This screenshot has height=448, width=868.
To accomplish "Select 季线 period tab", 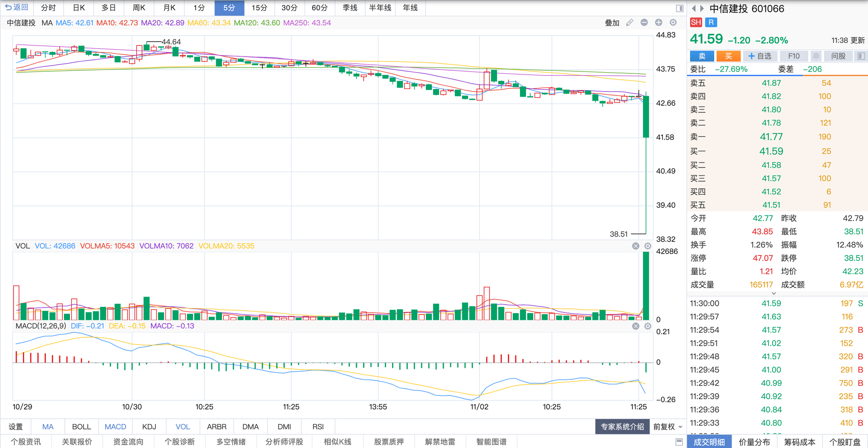I will (x=350, y=8).
